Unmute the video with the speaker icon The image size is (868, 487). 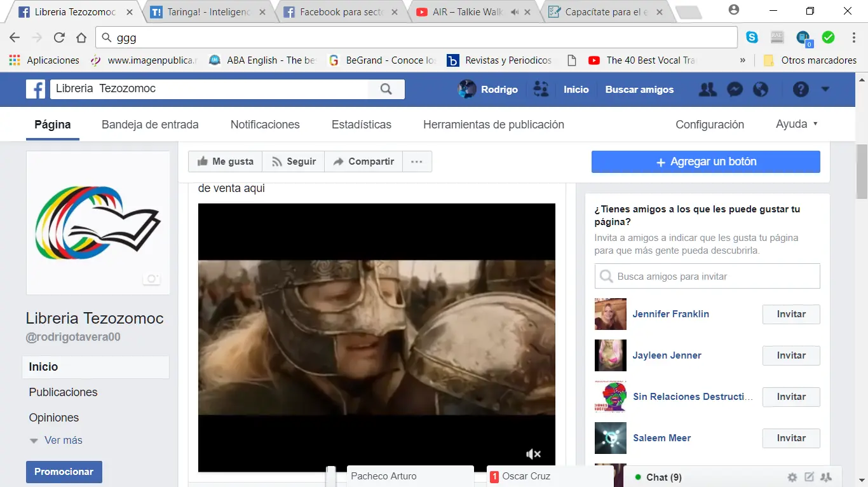coord(533,454)
